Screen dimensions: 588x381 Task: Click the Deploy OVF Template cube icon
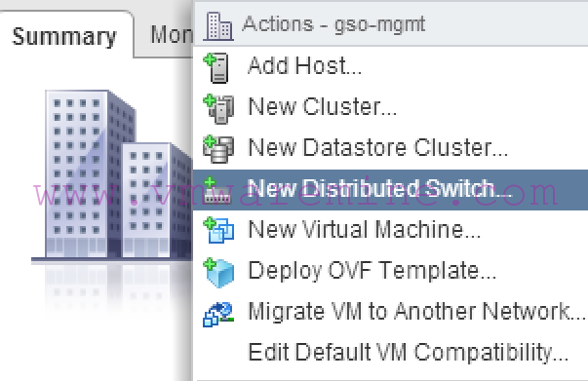tap(218, 272)
